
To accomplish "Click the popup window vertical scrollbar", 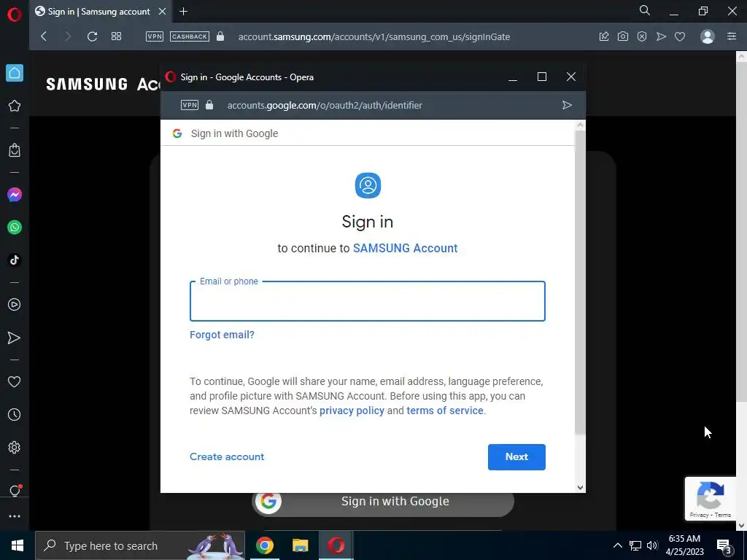I will (580, 282).
